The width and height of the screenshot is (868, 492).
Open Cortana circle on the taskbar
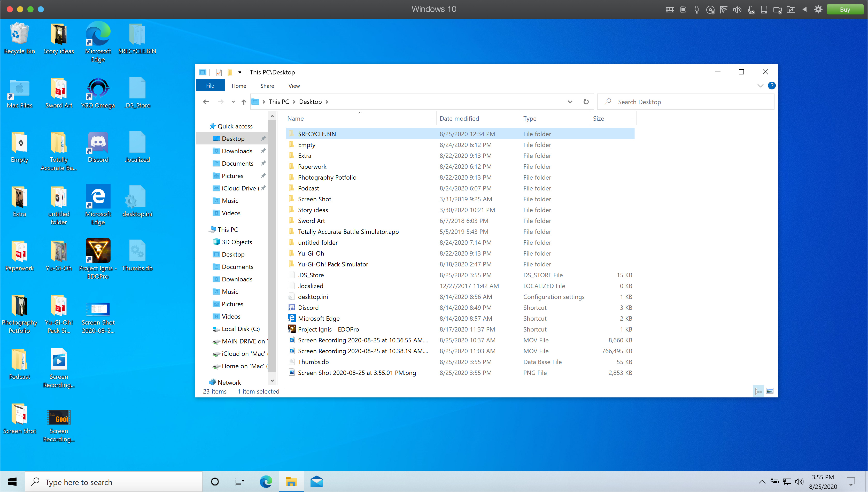point(215,481)
